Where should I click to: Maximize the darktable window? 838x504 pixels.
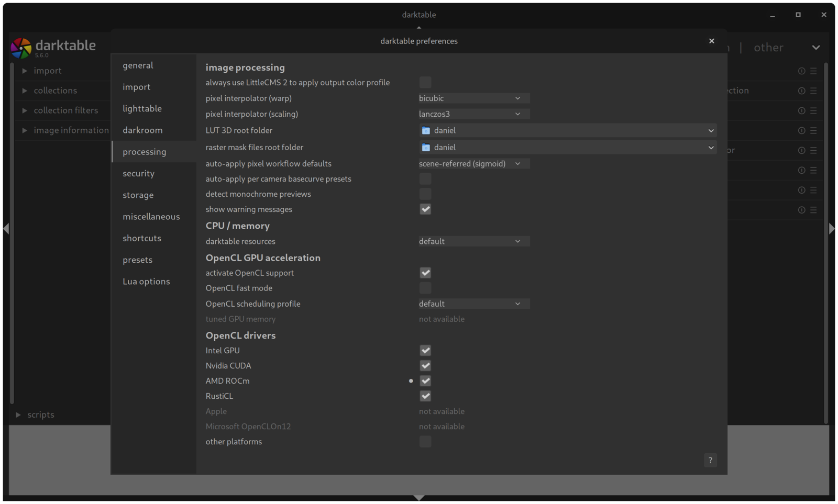[x=798, y=15]
